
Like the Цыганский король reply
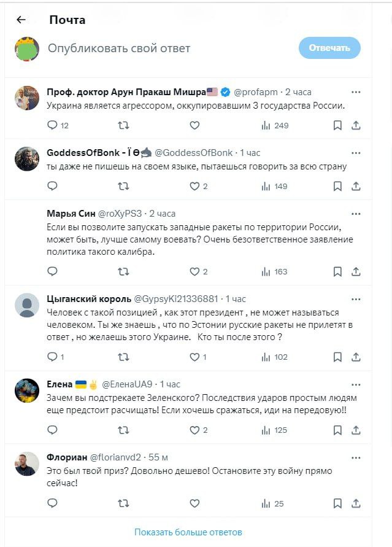point(194,357)
